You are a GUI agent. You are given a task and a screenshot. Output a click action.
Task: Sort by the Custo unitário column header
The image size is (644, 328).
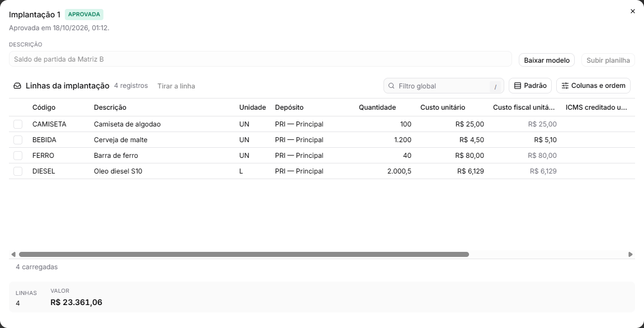pyautogui.click(x=443, y=107)
